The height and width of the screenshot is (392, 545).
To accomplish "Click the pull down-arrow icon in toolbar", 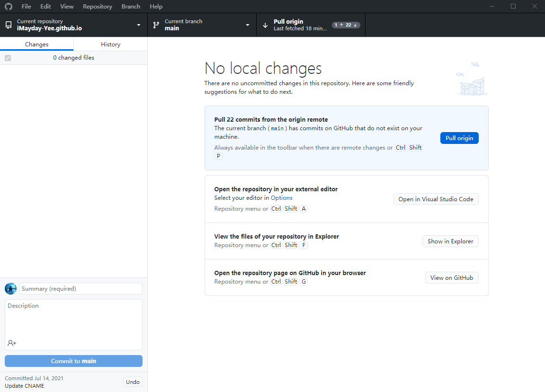I will coord(265,25).
